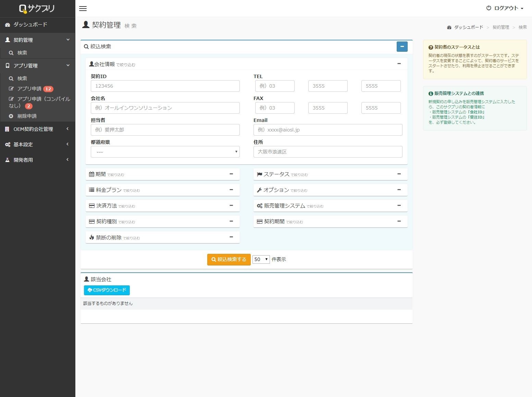Go to ダッシュボード in sidebar
Viewport: 532px width, 397px height.
[38, 25]
